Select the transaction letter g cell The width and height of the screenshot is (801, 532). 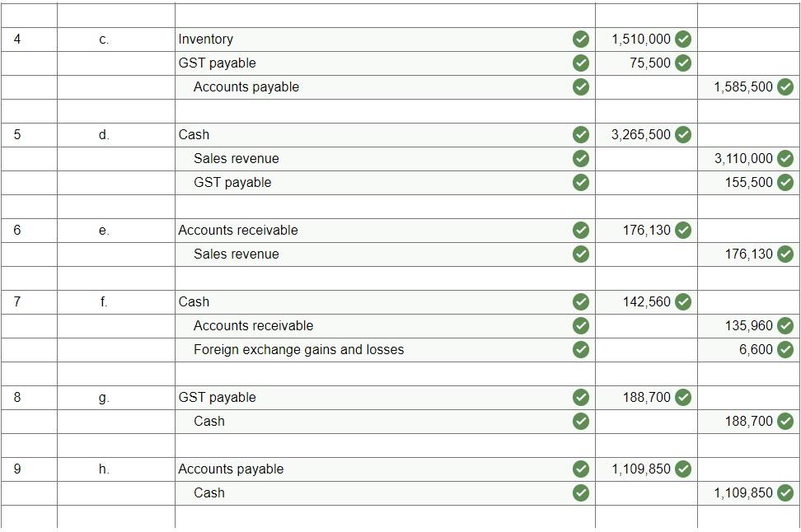click(103, 397)
